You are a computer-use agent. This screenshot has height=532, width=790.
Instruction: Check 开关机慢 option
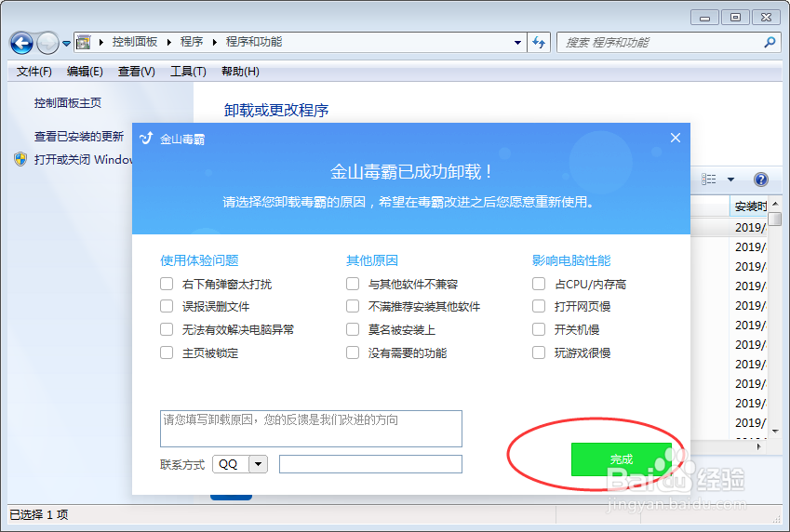pyautogui.click(x=539, y=329)
